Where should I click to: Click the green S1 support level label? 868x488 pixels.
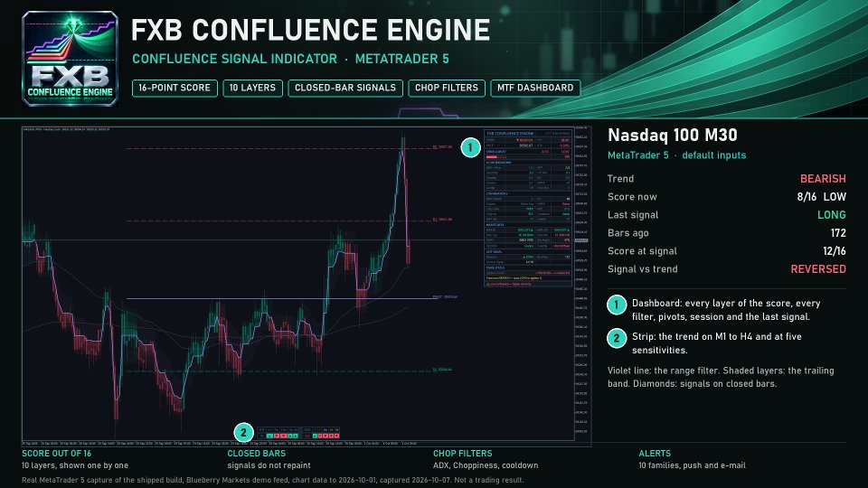(x=442, y=370)
